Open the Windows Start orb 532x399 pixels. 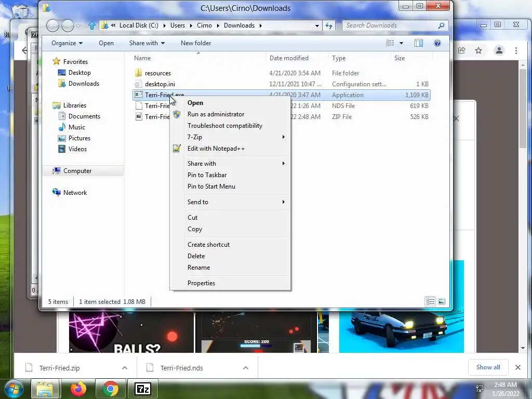click(x=14, y=389)
